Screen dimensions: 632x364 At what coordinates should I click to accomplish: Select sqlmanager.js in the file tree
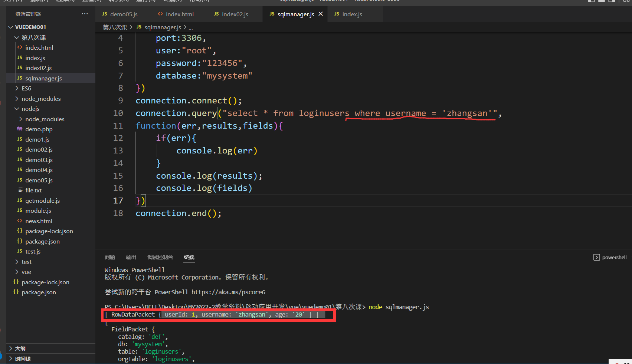pos(50,78)
